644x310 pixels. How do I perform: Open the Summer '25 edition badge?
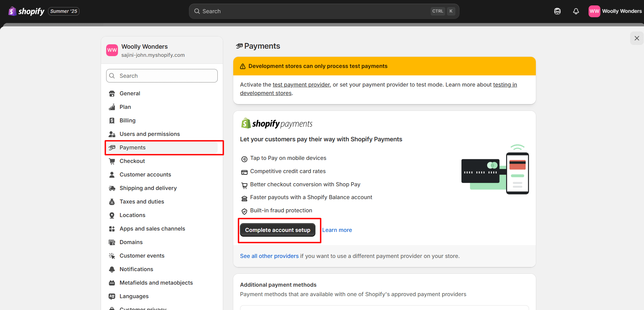[64, 11]
